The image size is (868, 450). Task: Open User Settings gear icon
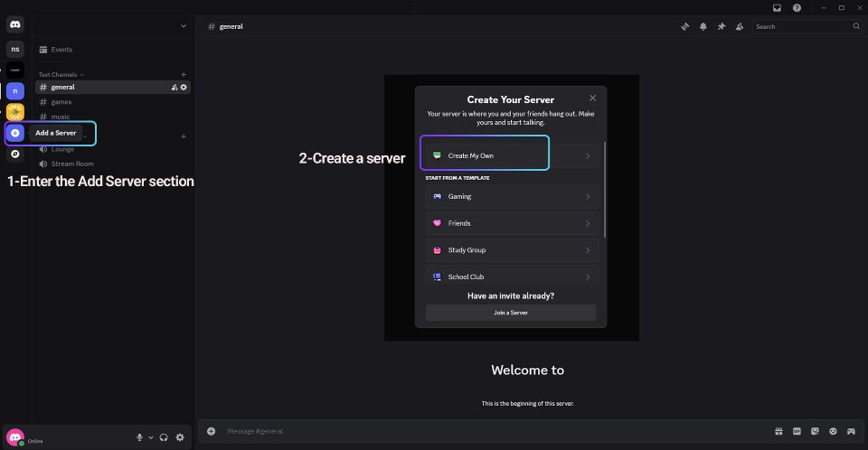pos(180,437)
